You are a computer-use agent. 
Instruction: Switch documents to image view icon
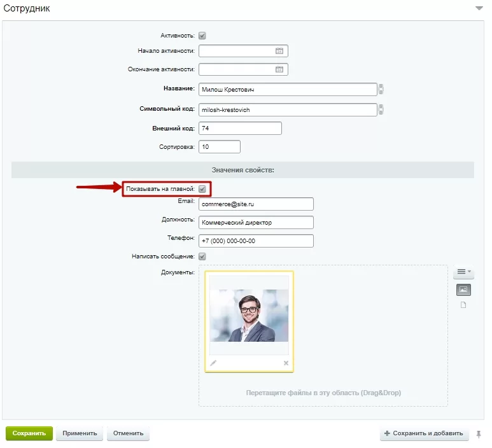tap(463, 290)
